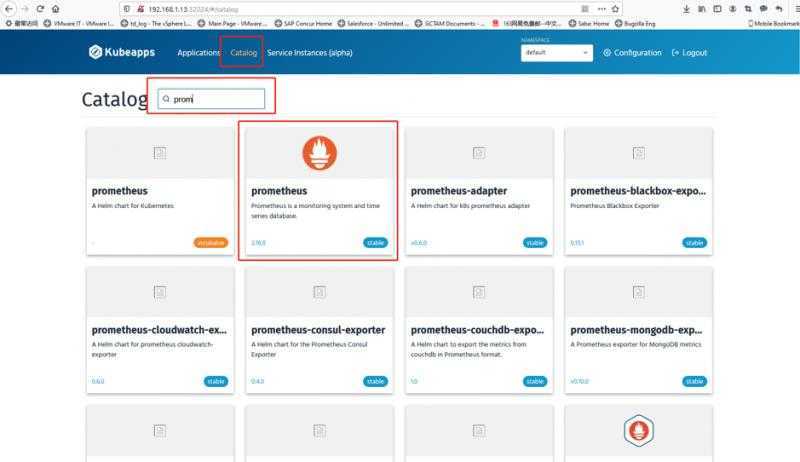Viewport: 800px width, 462px height.
Task: Open the Saba Home bookmark
Action: tap(589, 23)
